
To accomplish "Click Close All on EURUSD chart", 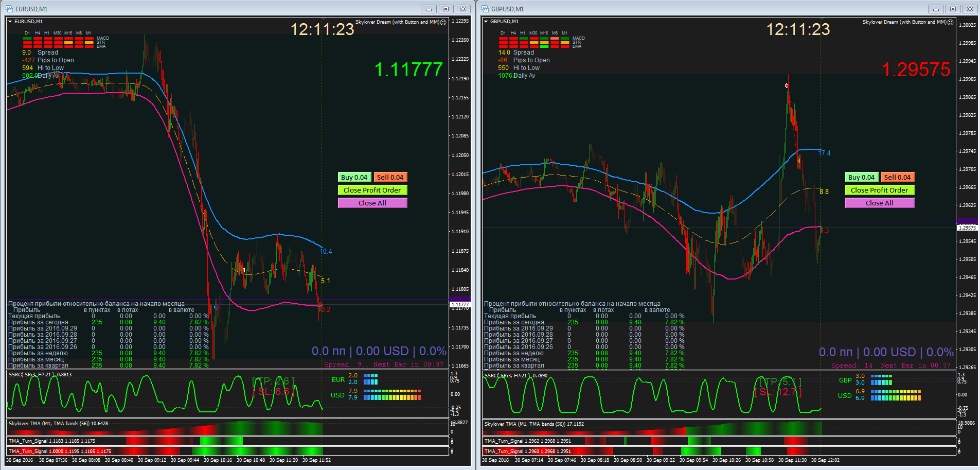I will pos(372,203).
